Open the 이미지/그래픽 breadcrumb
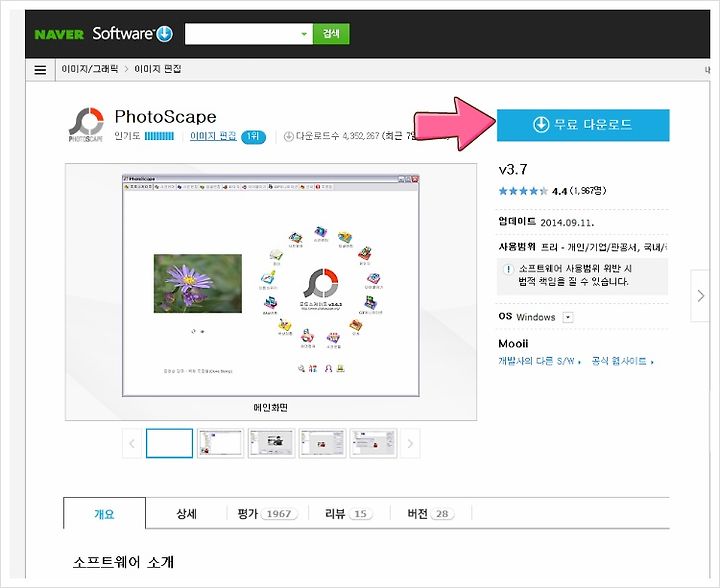The image size is (720, 588). pos(90,69)
